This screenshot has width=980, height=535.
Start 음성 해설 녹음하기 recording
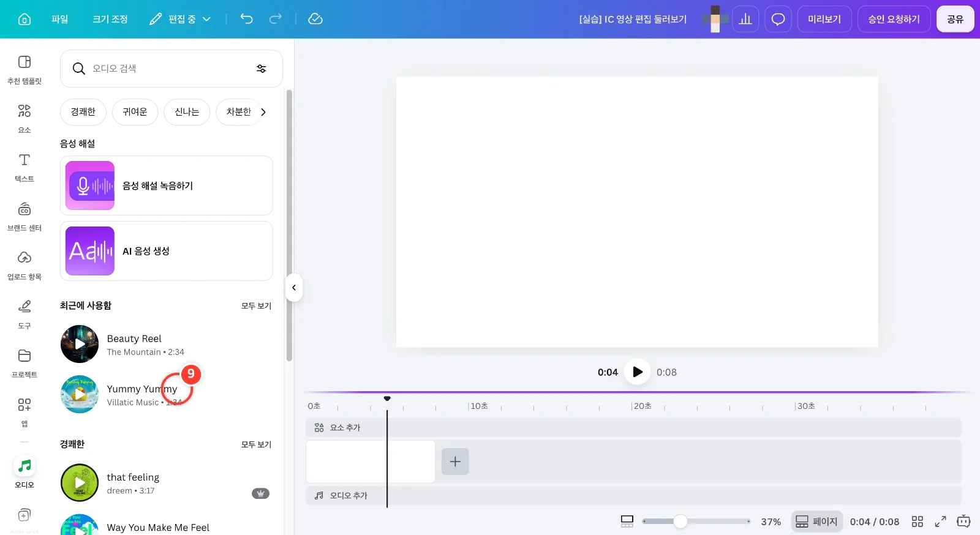click(x=166, y=185)
